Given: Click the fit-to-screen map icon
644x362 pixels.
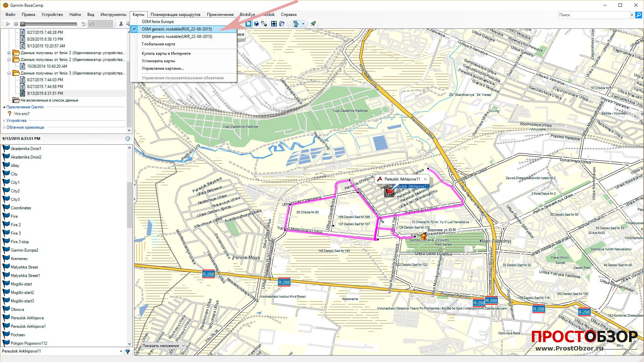Looking at the screenshot, I should [274, 24].
